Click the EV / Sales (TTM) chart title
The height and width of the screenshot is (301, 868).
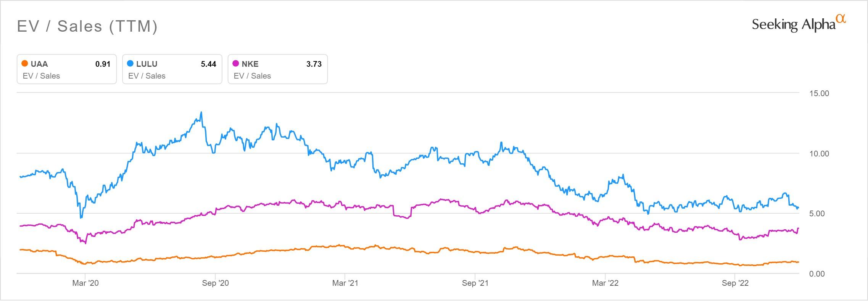click(87, 26)
